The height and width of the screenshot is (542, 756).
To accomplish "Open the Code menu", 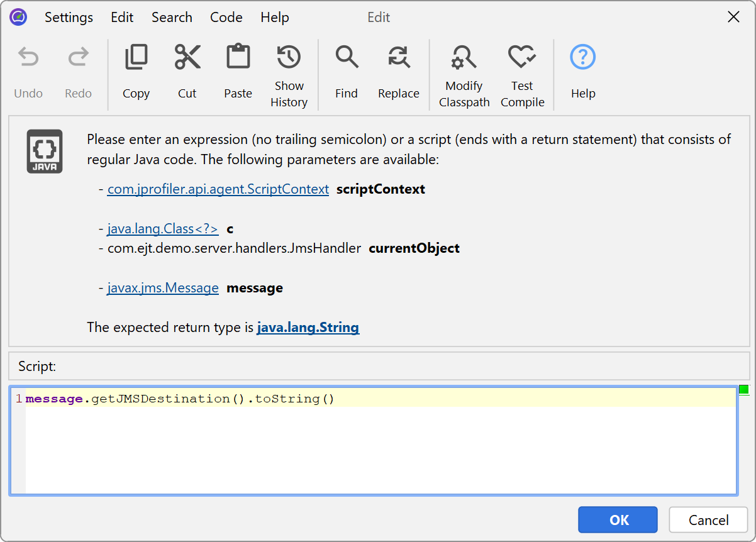I will tap(226, 18).
